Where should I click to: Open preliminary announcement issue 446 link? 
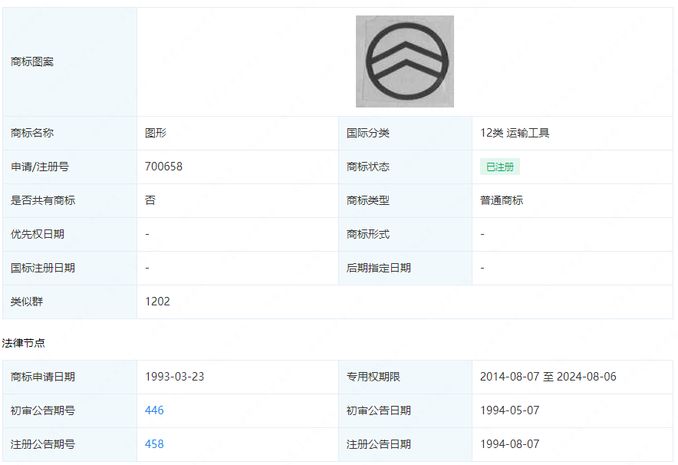coord(154,410)
